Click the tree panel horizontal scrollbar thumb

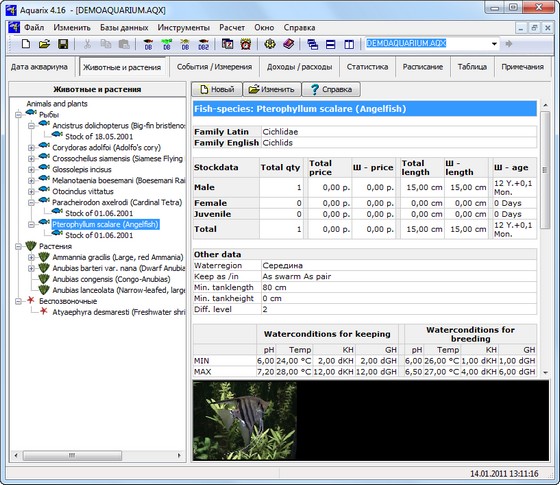coord(72,455)
